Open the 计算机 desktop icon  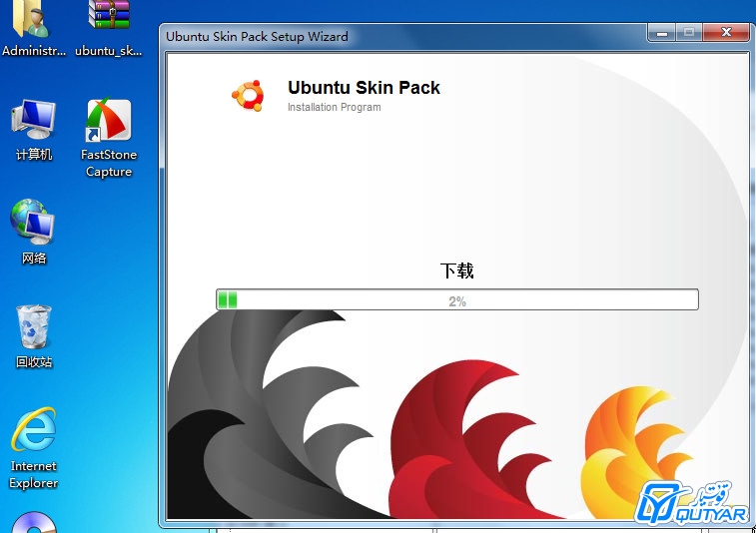(x=33, y=129)
